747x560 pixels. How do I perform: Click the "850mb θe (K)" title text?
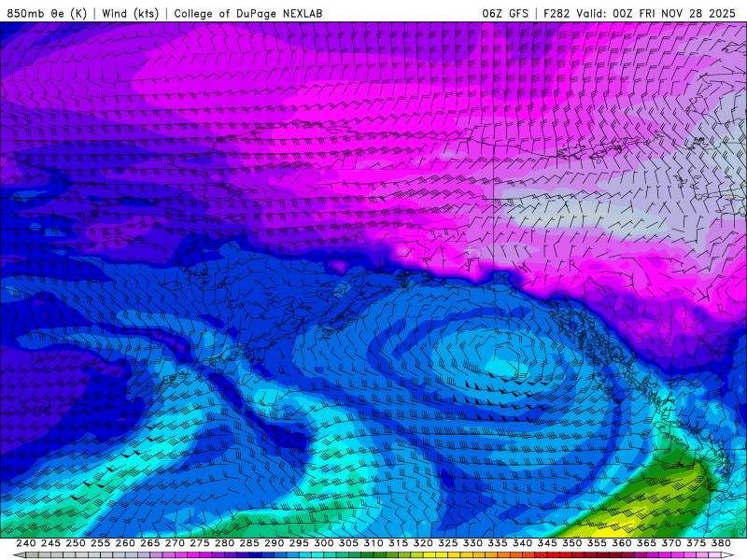(47, 13)
